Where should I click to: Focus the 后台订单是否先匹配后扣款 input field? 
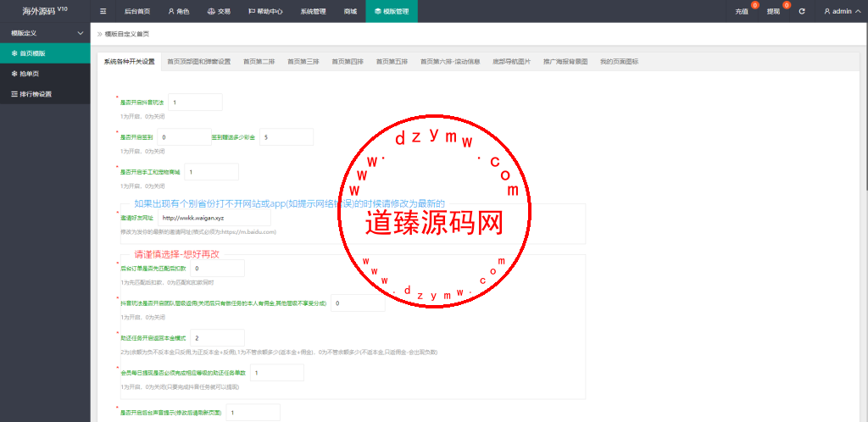coord(217,269)
